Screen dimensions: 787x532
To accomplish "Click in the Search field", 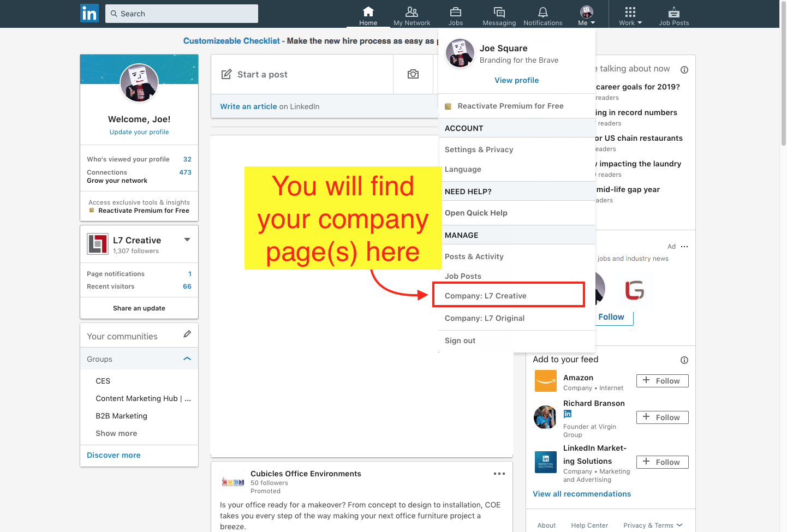I will pos(182,14).
